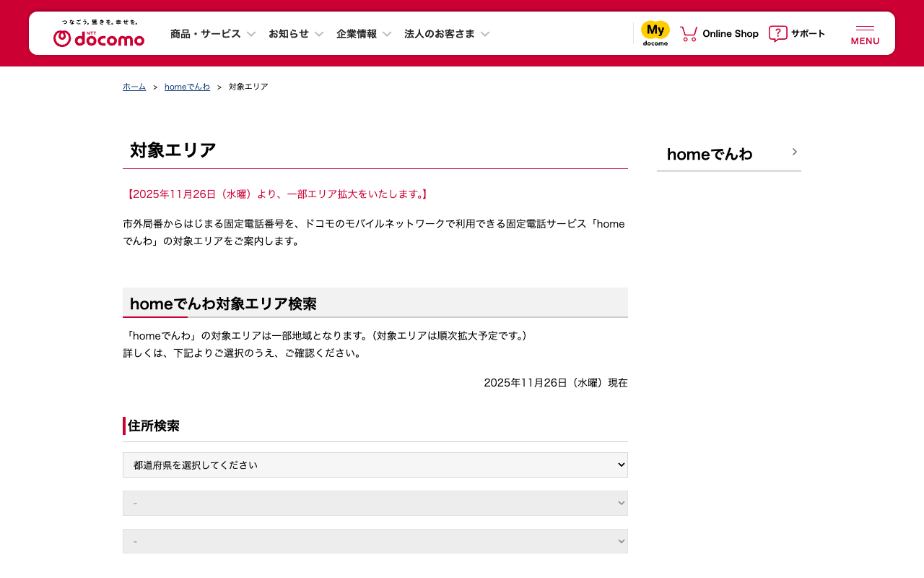Screen dimensions: 924x578
Task: Click the NTT docomo logo
Action: click(99, 34)
